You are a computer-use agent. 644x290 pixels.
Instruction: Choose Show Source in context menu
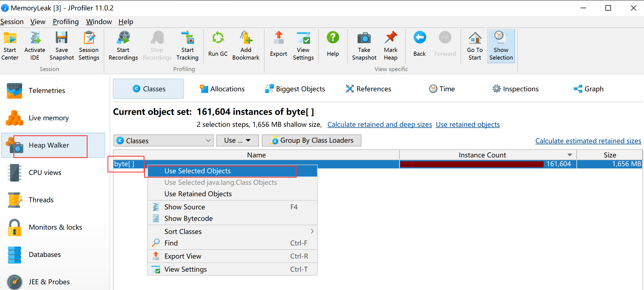pyautogui.click(x=233, y=207)
